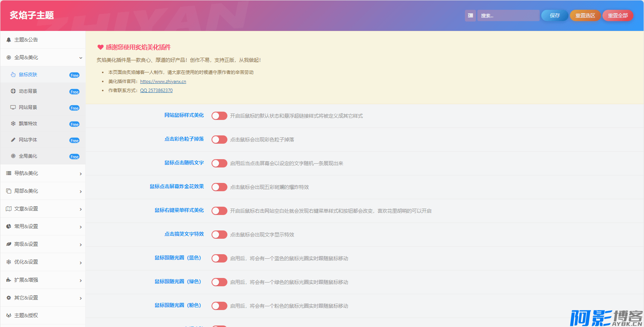Expand the 其它&设置 chevron
Viewport: 644px width, 327px height.
coord(80,298)
